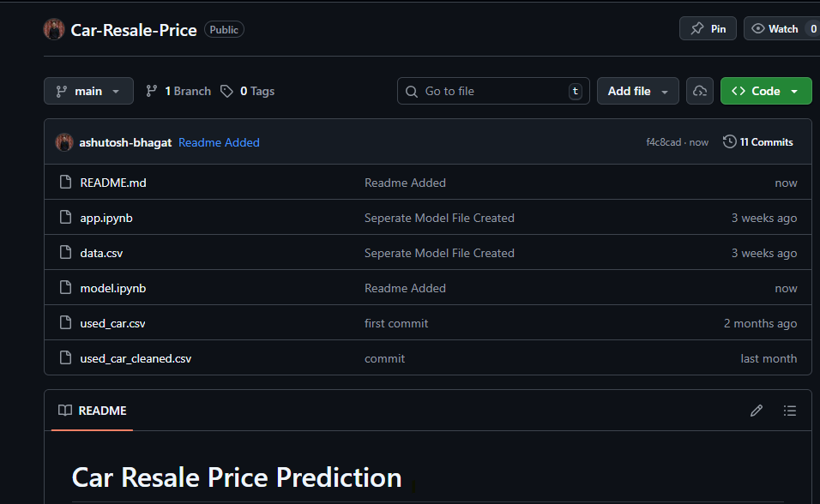This screenshot has width=820, height=504.
Task: Click the file icon beside README.md
Action: coord(65,183)
